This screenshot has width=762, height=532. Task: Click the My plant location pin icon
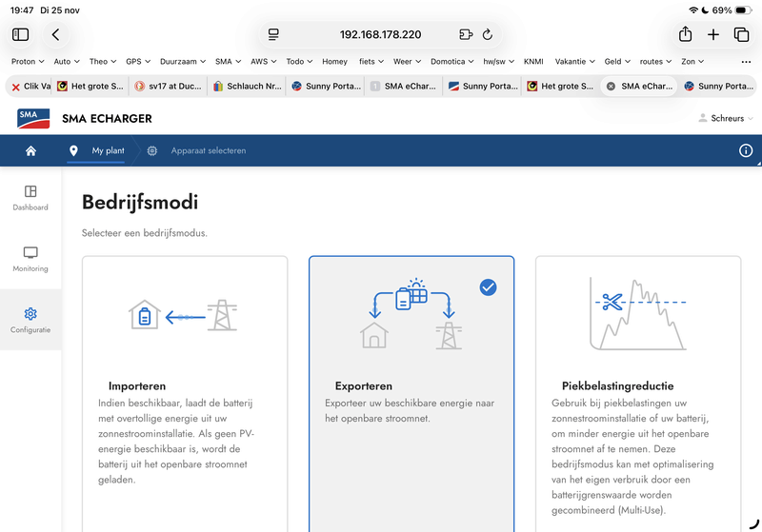coord(73,150)
